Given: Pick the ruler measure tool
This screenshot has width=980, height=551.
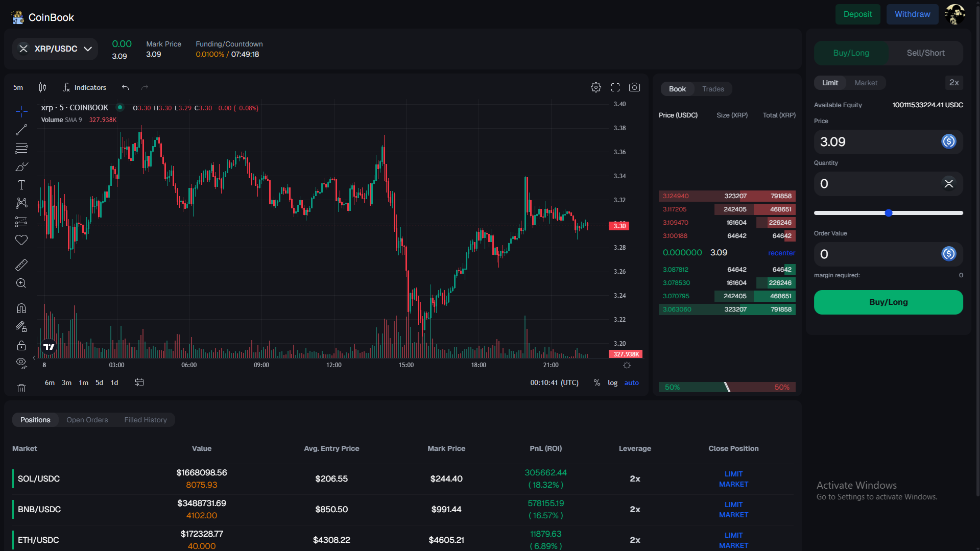Looking at the screenshot, I should (21, 265).
